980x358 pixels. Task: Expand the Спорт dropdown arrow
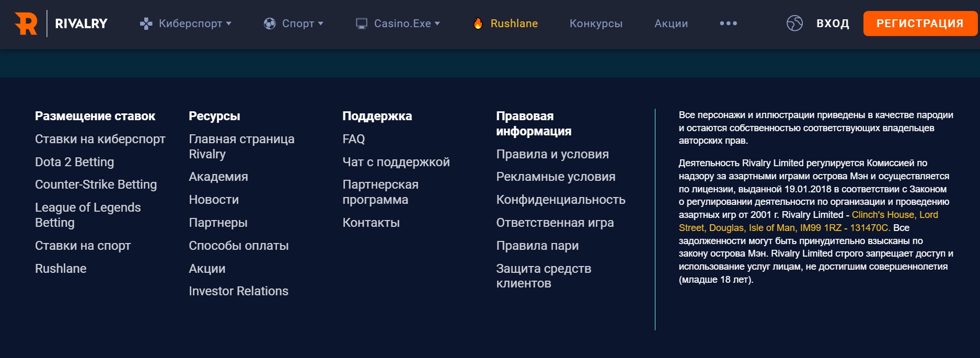pos(321,24)
